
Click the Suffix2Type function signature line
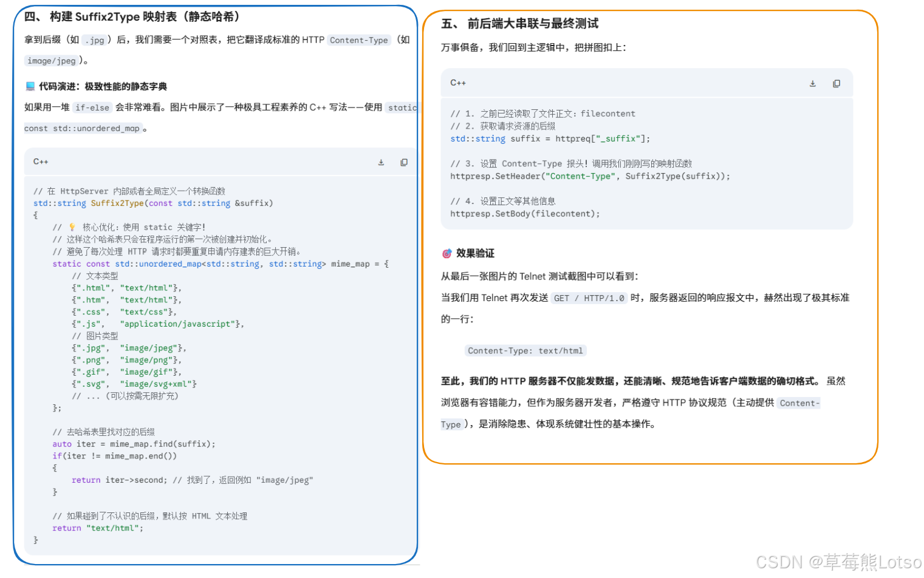[153, 203]
